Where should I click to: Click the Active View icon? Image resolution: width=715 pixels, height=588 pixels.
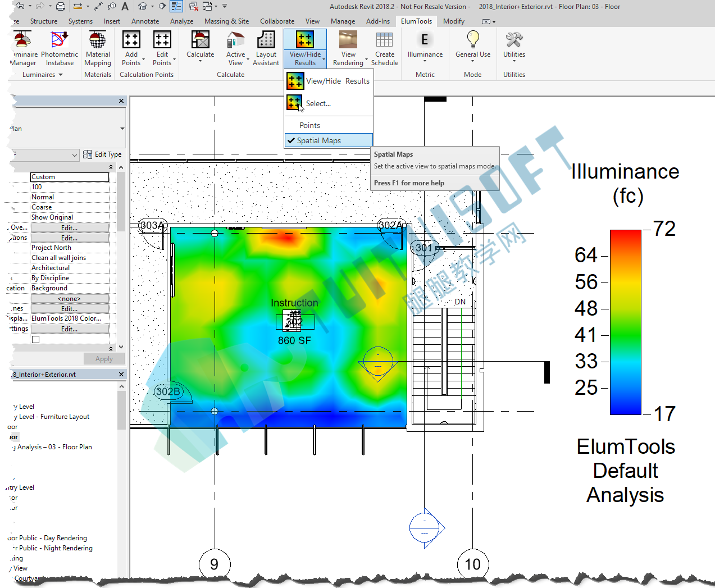(x=235, y=40)
